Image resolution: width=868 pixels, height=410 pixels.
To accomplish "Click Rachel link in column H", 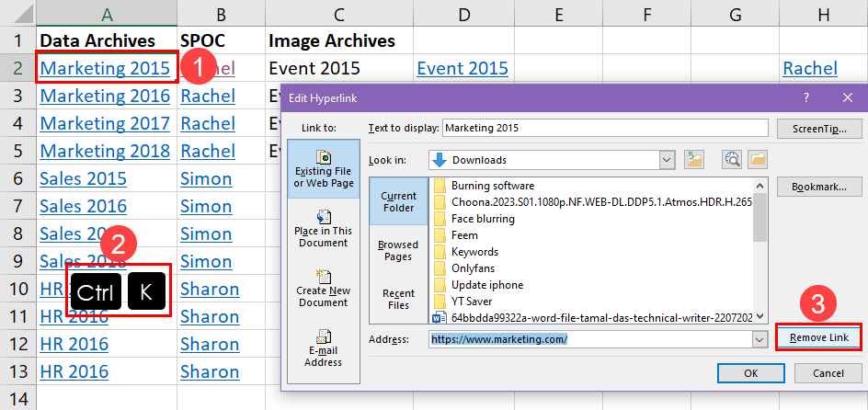I will coord(810,67).
